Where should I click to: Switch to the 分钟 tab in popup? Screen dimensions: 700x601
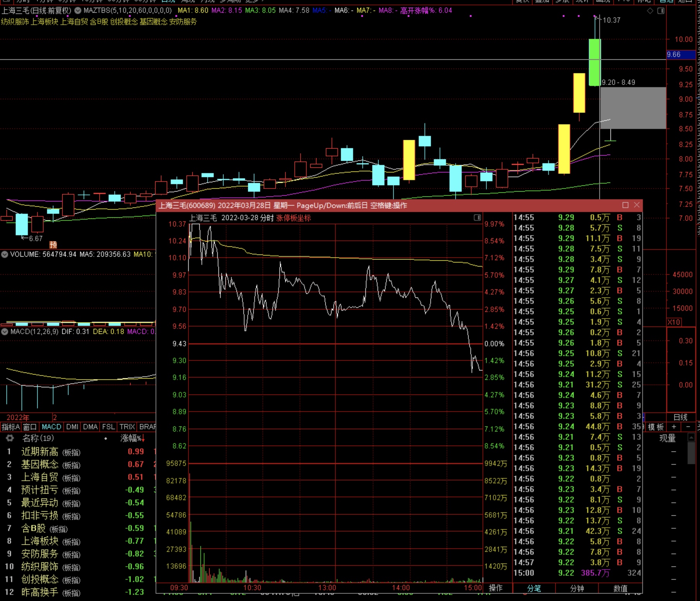577,588
